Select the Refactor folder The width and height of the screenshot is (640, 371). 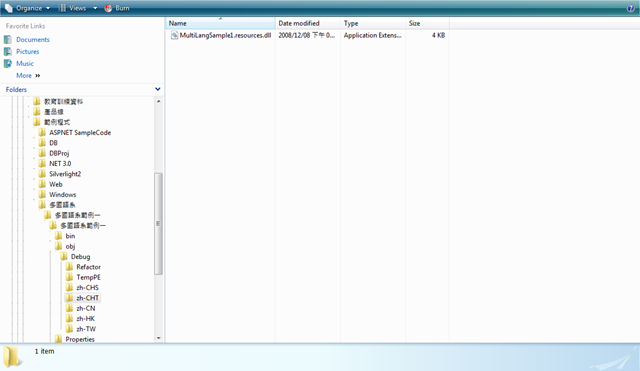pos(89,267)
